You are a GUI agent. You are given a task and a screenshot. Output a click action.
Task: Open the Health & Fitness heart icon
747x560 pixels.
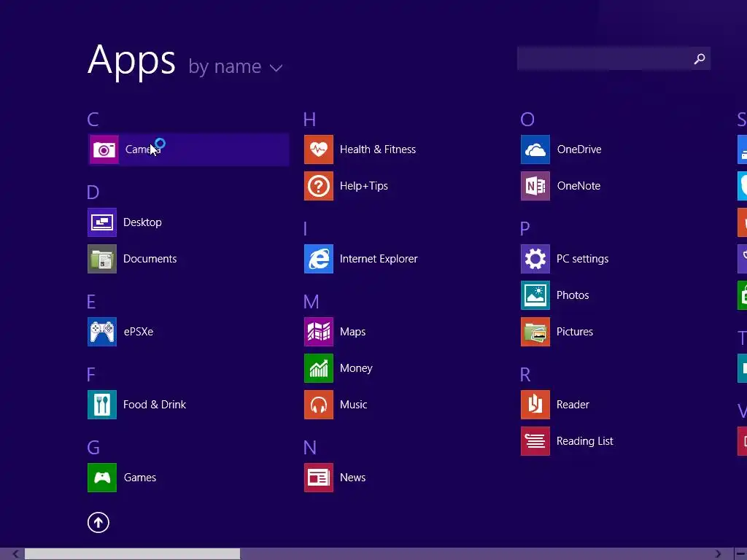(x=319, y=149)
